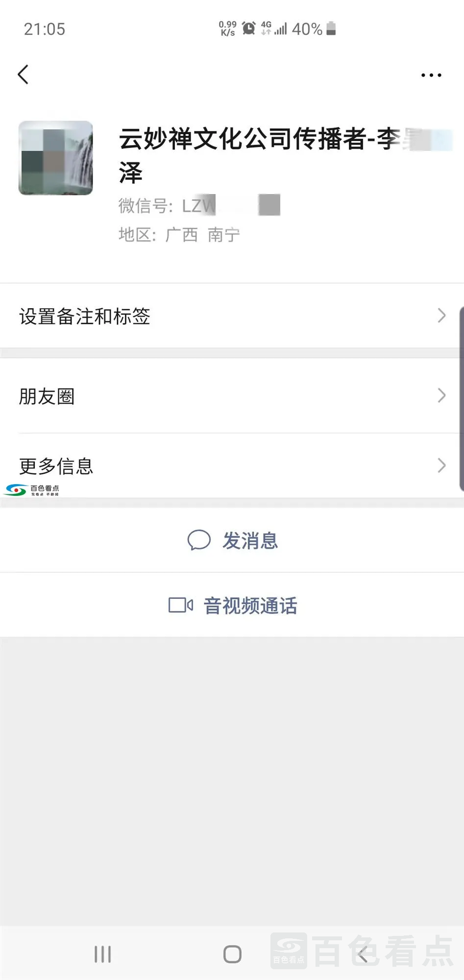464x980 pixels.
Task: Open 设置备注和标签 row
Action: 84,316
